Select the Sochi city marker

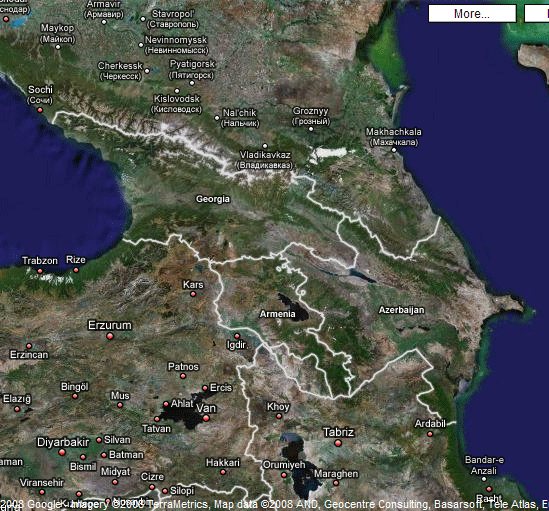[40, 110]
